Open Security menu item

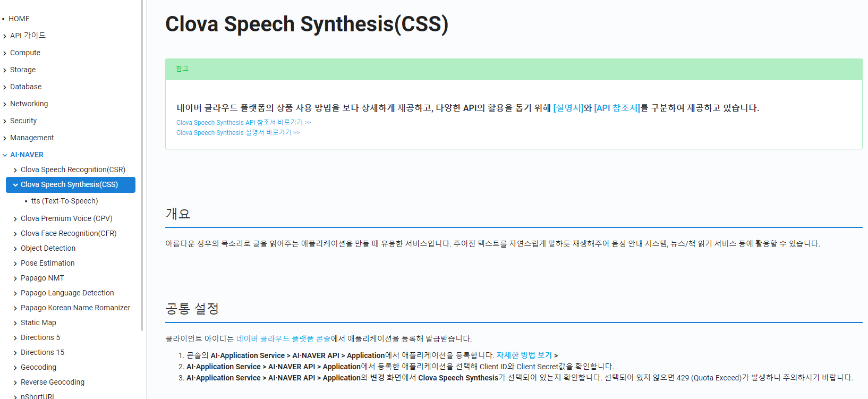click(23, 121)
